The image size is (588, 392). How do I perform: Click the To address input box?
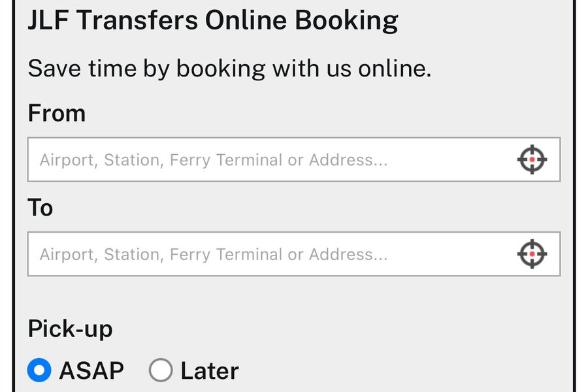(294, 254)
